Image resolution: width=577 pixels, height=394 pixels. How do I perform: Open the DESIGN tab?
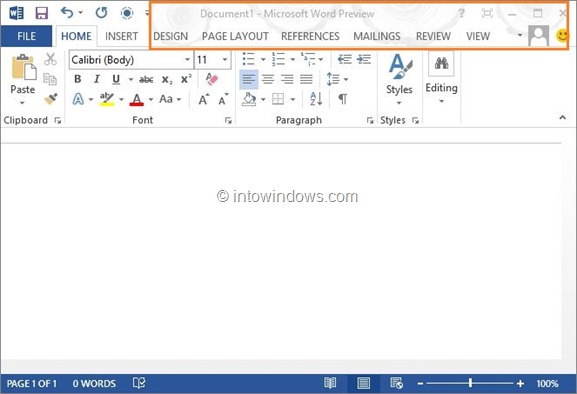click(x=170, y=36)
